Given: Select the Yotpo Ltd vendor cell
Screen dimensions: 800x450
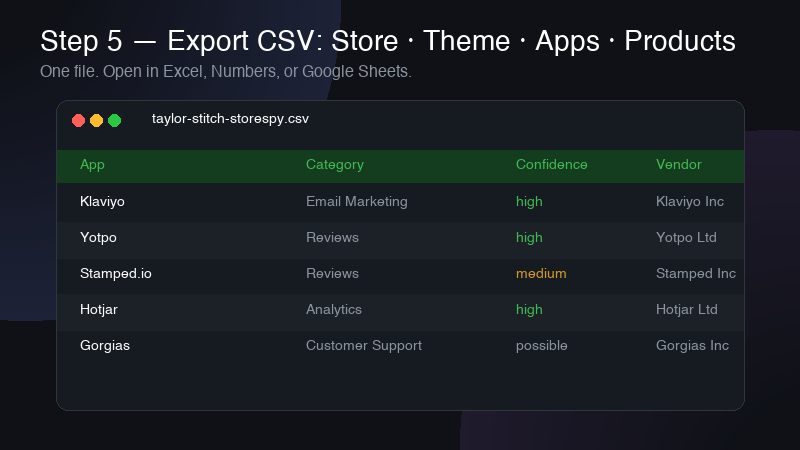Looking at the screenshot, I should 686,238.
